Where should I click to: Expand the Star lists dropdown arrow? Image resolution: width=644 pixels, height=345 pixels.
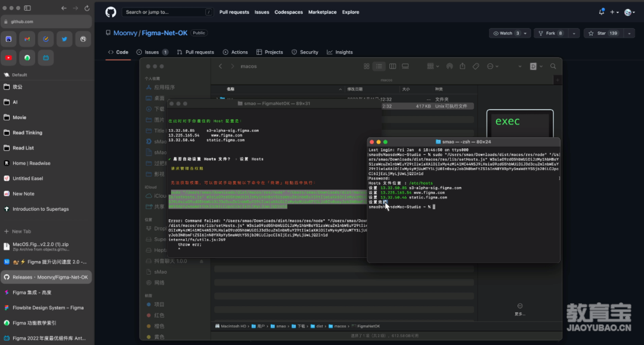coord(629,33)
